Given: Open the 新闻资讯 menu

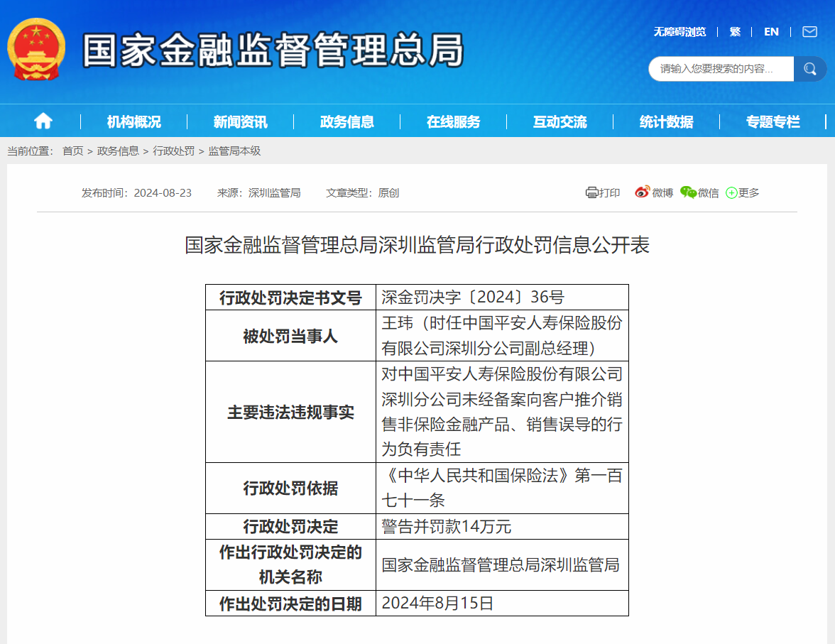Looking at the screenshot, I should click(x=240, y=122).
